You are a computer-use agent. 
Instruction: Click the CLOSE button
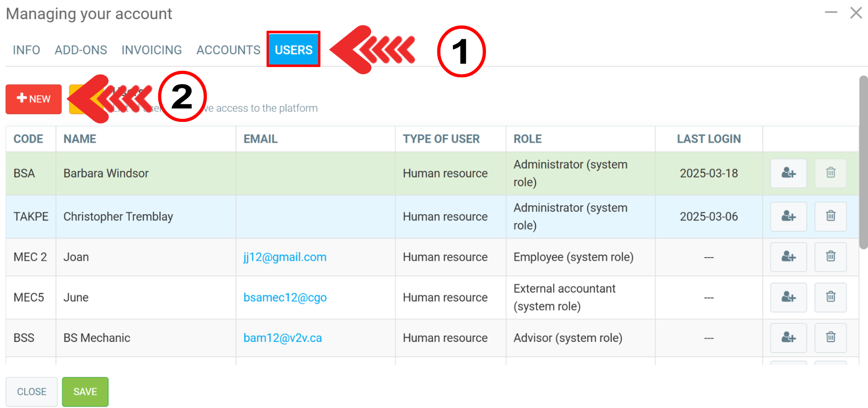[x=32, y=392]
